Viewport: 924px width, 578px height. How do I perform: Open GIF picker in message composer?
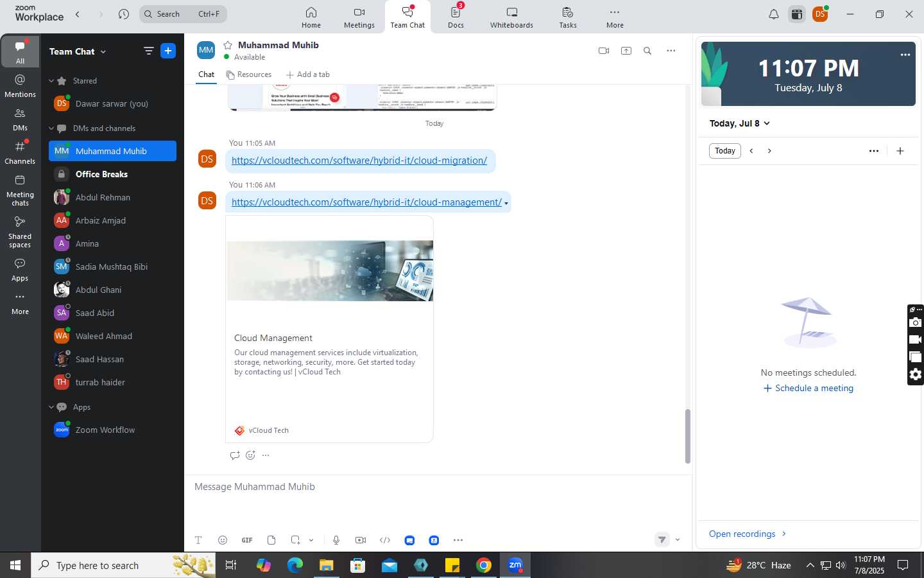tap(247, 540)
